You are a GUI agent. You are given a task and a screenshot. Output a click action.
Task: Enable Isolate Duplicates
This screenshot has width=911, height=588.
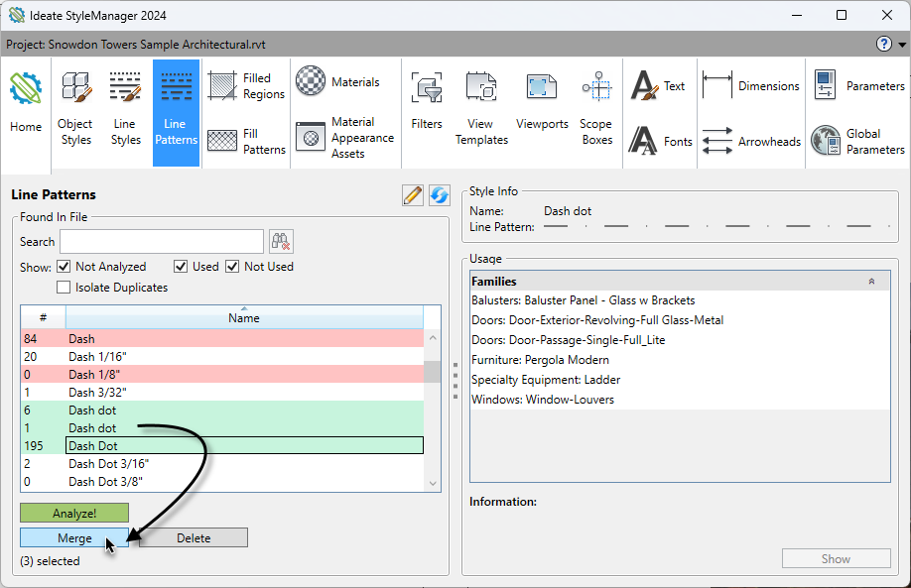click(x=64, y=287)
